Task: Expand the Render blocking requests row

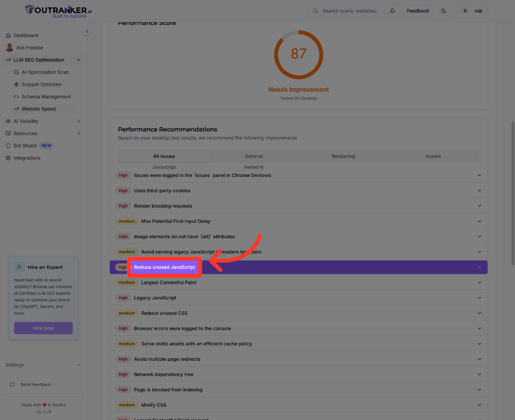Action: click(x=479, y=206)
